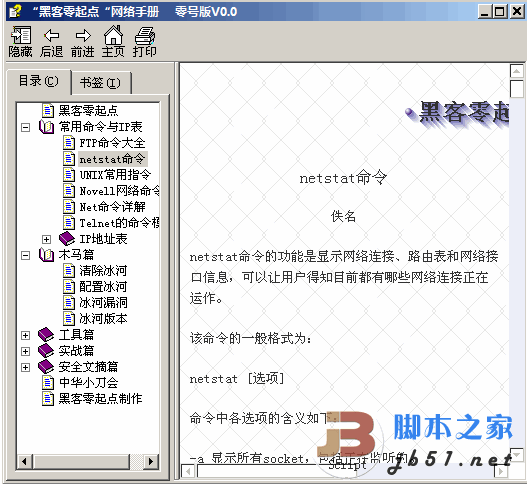Switch to the 书签 tab
Image resolution: width=527 pixels, height=484 pixels.
[x=100, y=83]
